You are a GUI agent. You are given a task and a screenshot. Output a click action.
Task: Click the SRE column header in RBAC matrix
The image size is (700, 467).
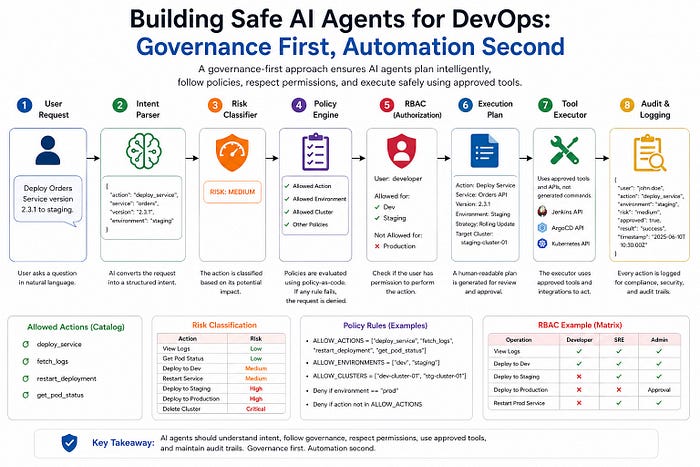click(619, 340)
